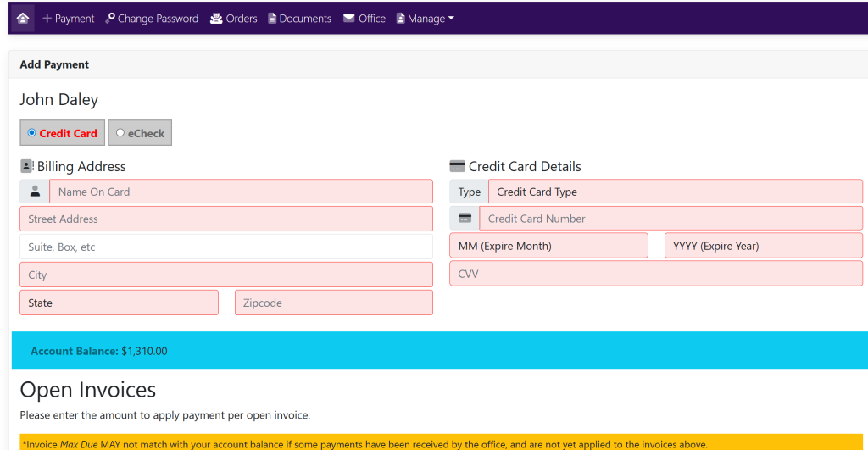Click the Change Password link

[x=158, y=19]
